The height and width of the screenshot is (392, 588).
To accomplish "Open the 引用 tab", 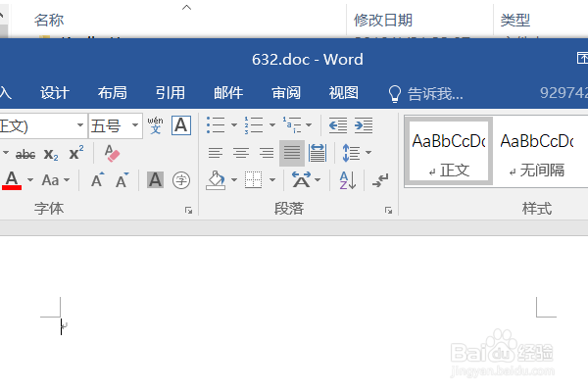I will click(x=171, y=93).
